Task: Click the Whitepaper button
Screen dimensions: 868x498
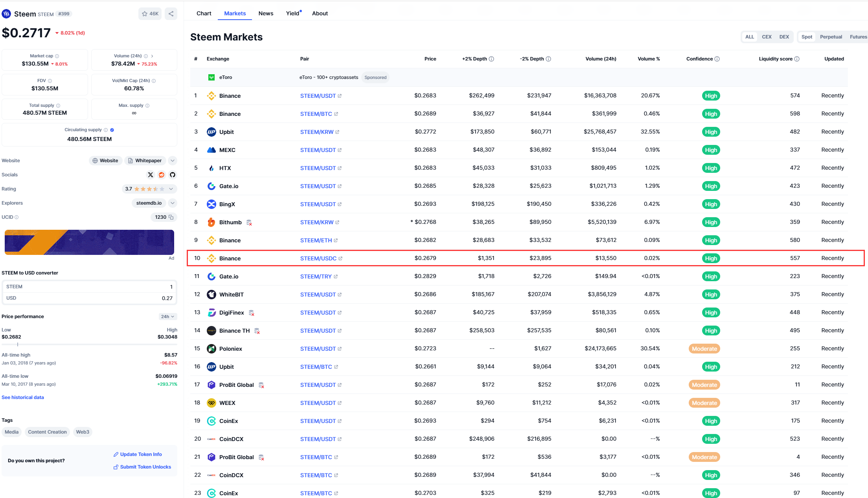Action: (x=145, y=161)
